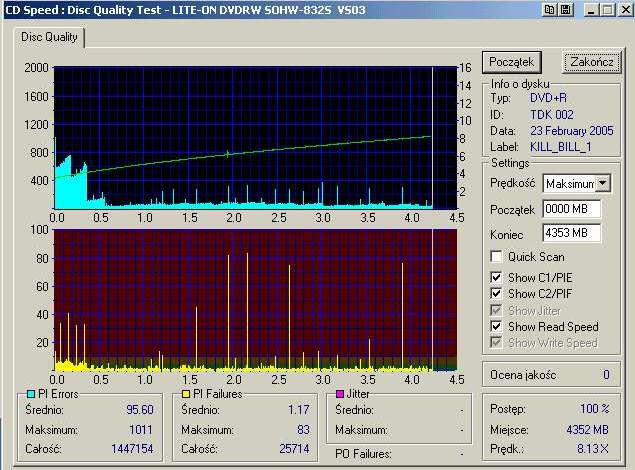The image size is (635, 470).
Task: Click the copy-to-clipboard icon in title bar
Action: click(x=550, y=10)
